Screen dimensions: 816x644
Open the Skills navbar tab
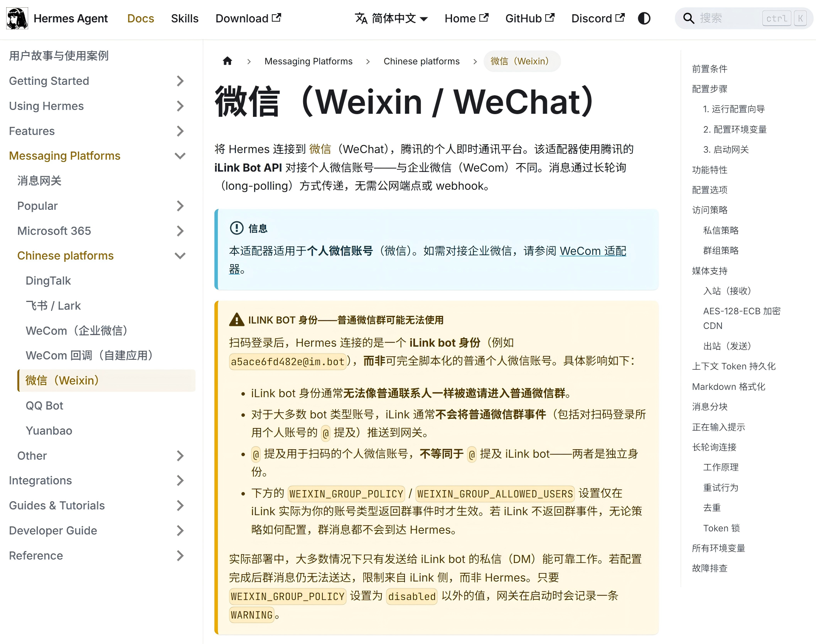[185, 19]
